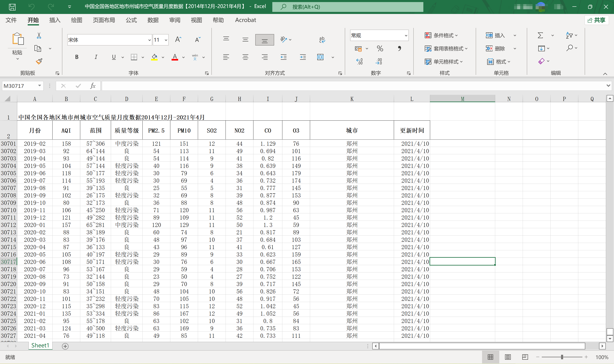Open the 数据 ribbon tab
Image resolution: width=614 pixels, height=364 pixels.
(153, 20)
